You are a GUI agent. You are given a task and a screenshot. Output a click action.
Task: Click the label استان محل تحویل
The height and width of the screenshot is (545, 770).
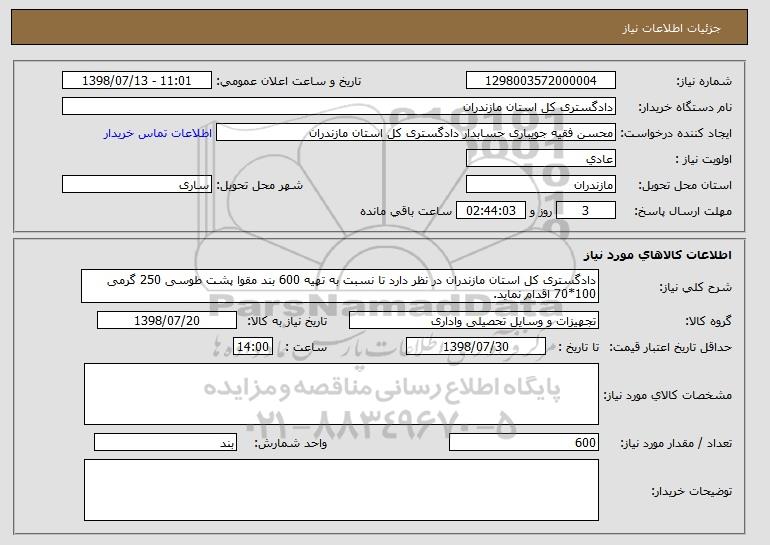click(x=685, y=186)
